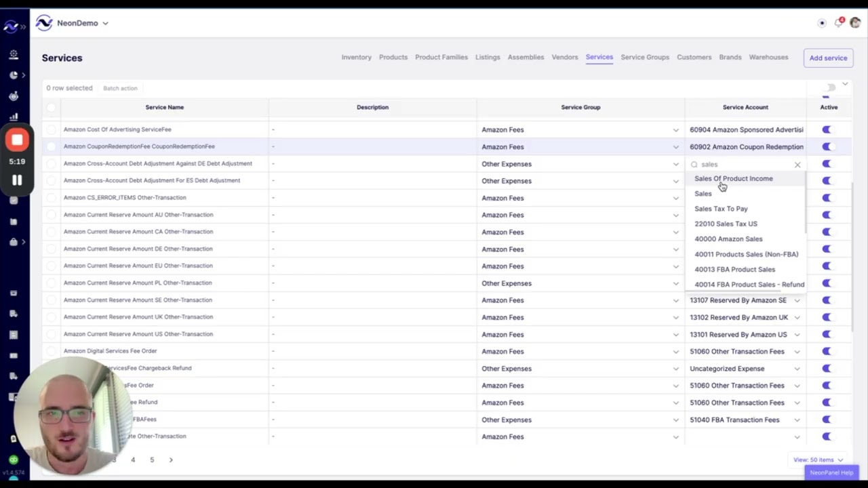
Task: Switch to the Inventory tab
Action: click(357, 58)
